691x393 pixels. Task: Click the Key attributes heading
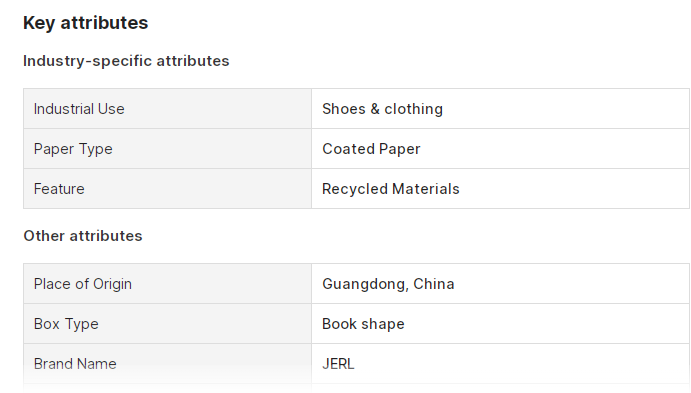pyautogui.click(x=85, y=23)
